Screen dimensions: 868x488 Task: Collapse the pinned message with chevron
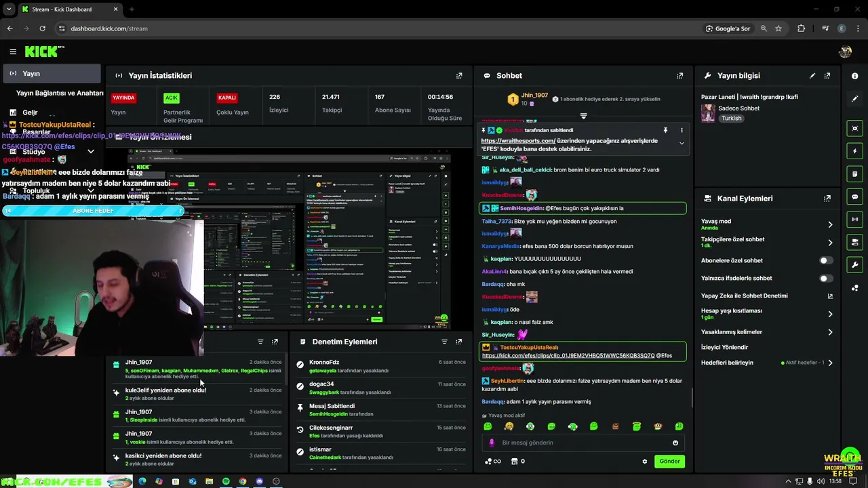click(x=682, y=143)
